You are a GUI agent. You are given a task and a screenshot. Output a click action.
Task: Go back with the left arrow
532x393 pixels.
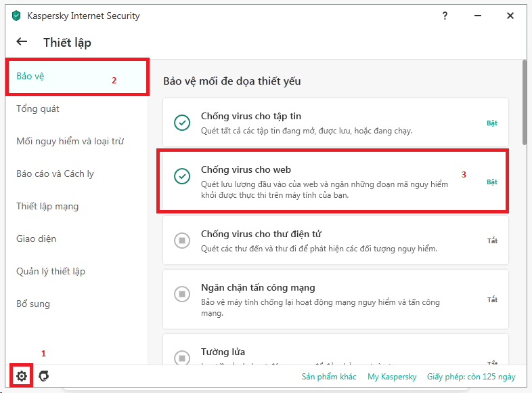(22, 42)
